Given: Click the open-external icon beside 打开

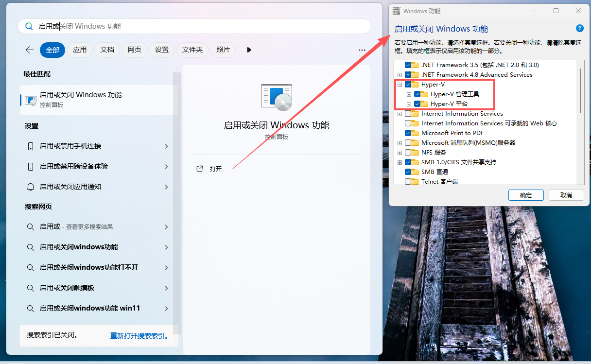Looking at the screenshot, I should (x=199, y=169).
